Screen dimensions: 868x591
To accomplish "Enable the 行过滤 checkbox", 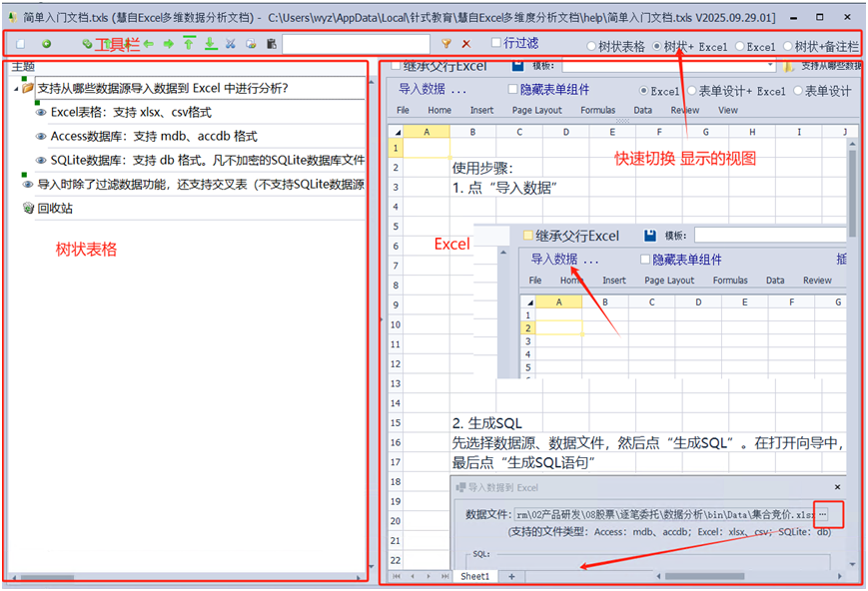I will [x=496, y=43].
